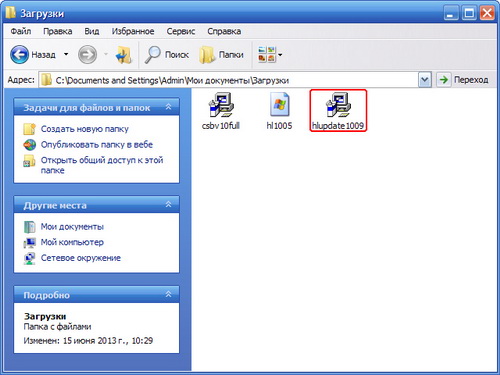Select the hlupdate1009 installer file
The image size is (500, 375).
[338, 111]
